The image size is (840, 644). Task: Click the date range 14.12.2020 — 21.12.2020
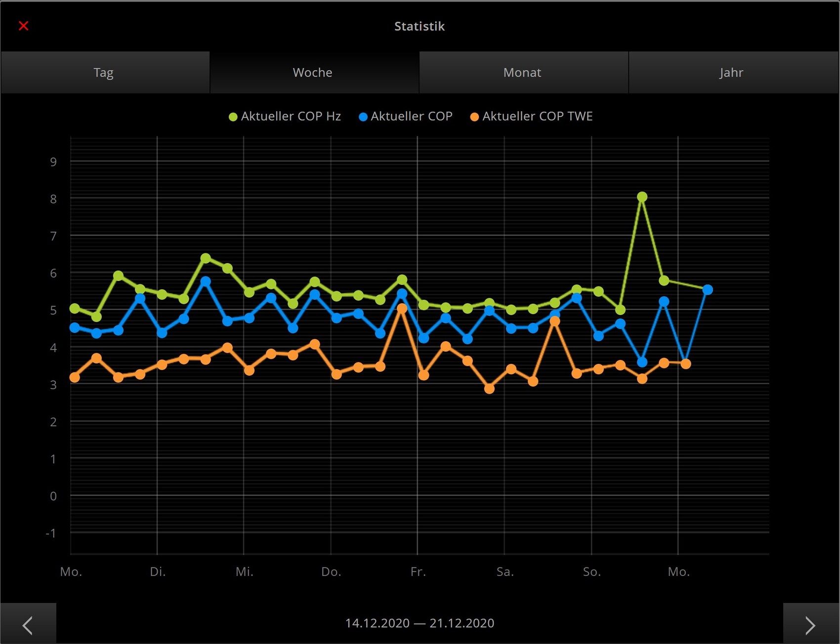tap(420, 623)
